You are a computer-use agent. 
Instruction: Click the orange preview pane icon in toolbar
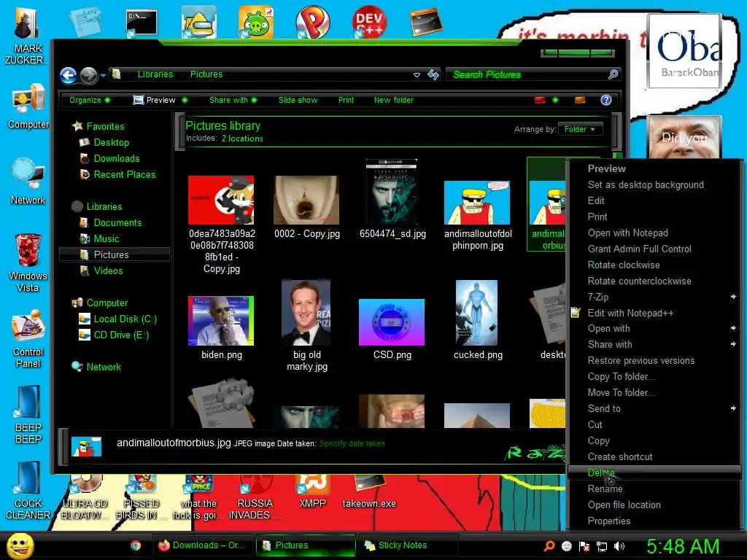580,100
